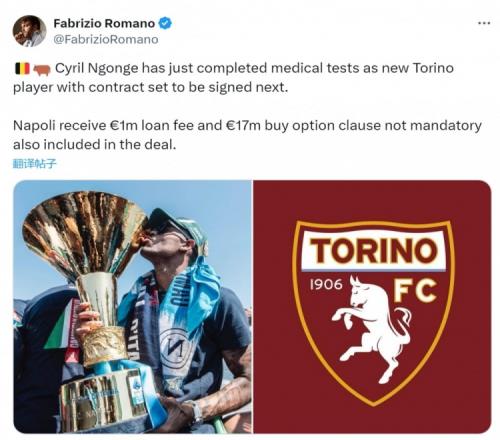Screen dimensions: 500x440
Task: Open the @FabrizioRomano handle link
Action: 106,39
